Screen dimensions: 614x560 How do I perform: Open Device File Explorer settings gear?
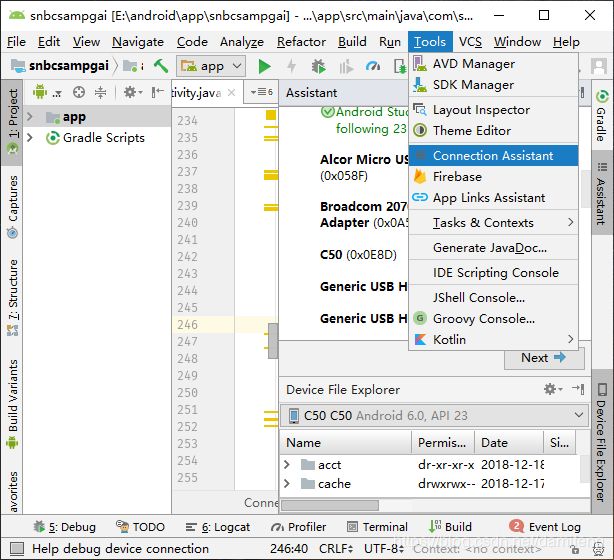click(x=553, y=389)
